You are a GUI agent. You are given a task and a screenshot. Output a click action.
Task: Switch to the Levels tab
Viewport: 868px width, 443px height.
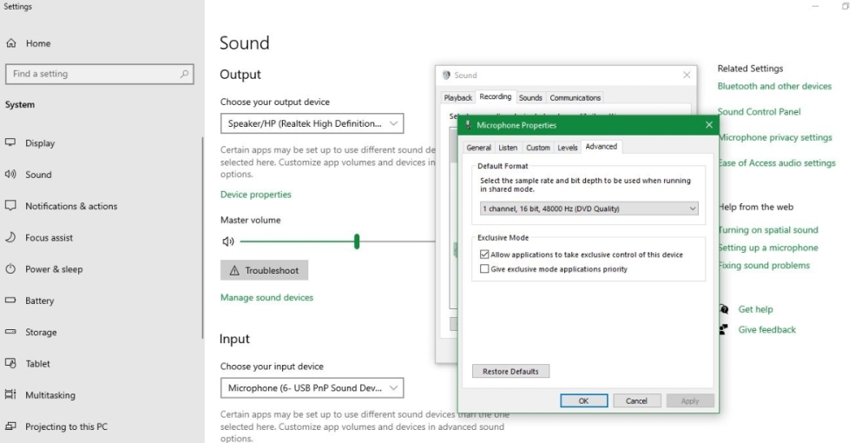pyautogui.click(x=568, y=148)
